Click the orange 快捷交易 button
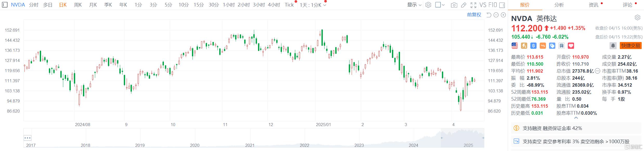644x151 pixels. point(630,46)
